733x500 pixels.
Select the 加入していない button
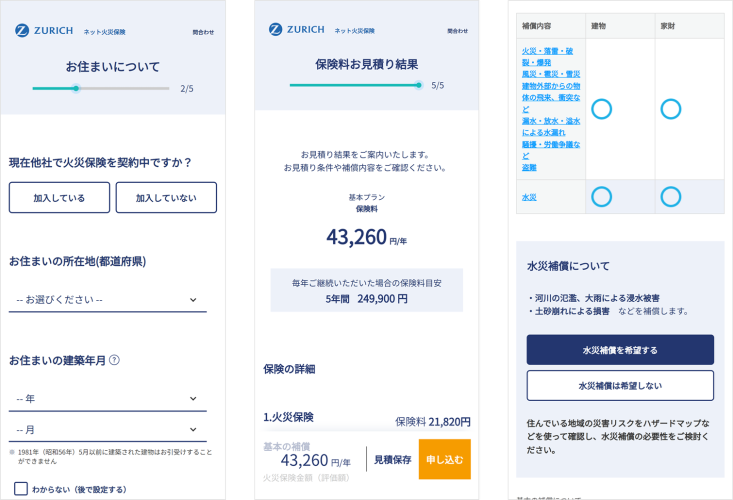[166, 198]
